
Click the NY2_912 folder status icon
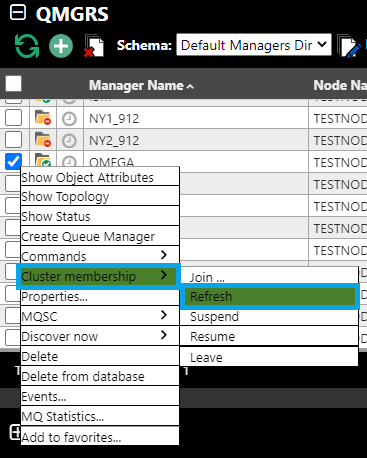tap(43, 140)
